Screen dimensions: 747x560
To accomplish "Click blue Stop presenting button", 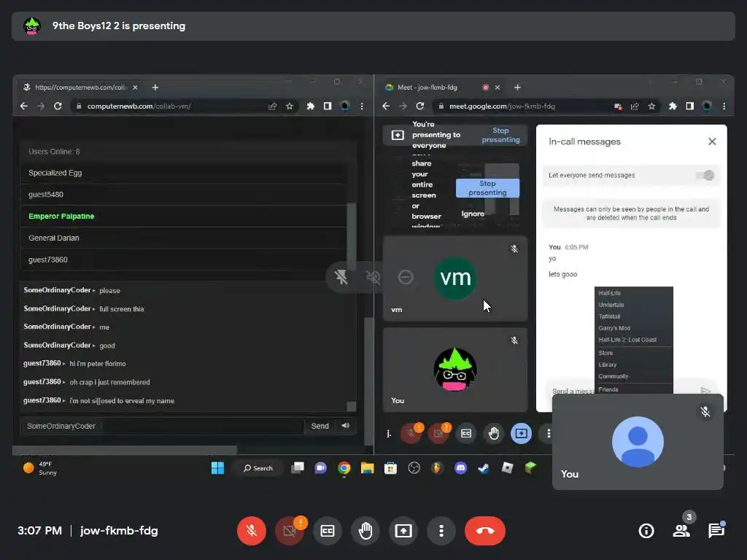I will [487, 188].
